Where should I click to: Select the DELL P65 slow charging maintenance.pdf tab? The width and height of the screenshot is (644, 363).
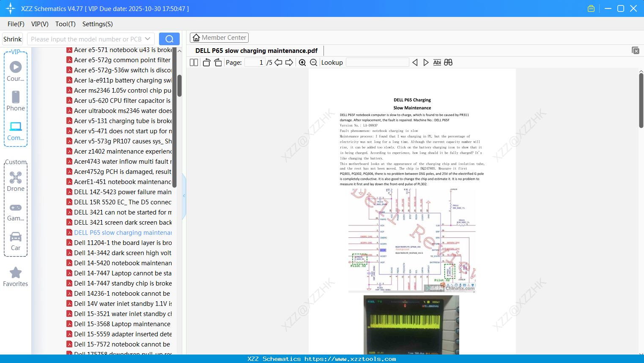click(x=256, y=51)
